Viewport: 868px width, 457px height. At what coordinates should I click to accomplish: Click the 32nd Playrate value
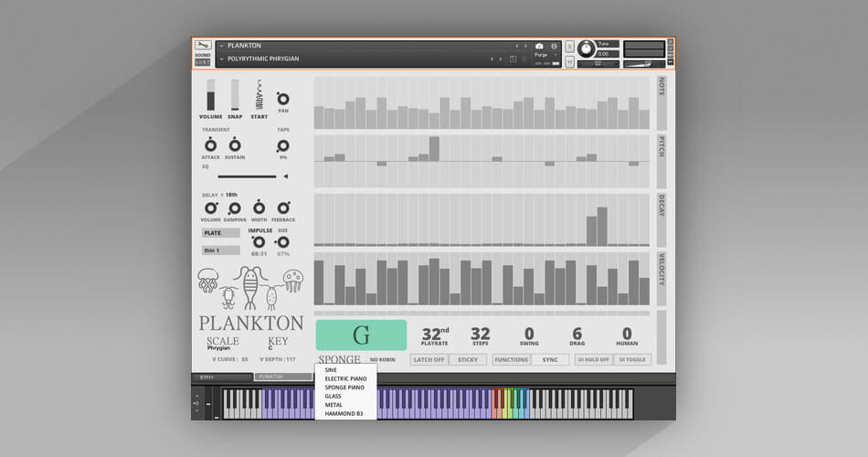tap(435, 335)
